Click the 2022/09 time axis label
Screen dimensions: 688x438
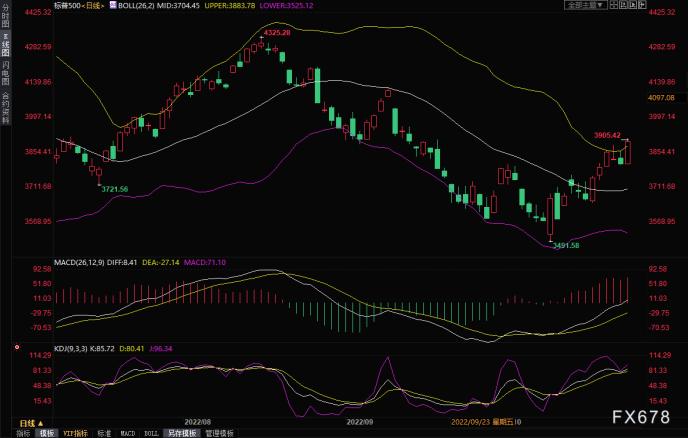tap(360, 422)
